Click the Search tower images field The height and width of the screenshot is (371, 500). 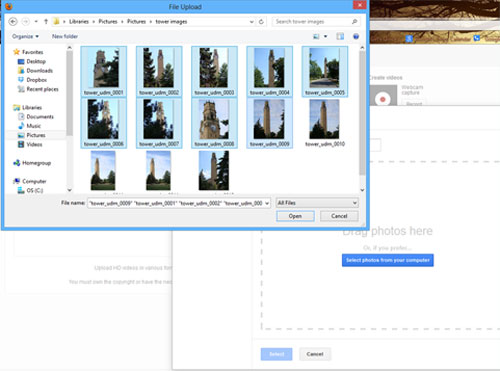[315, 22]
